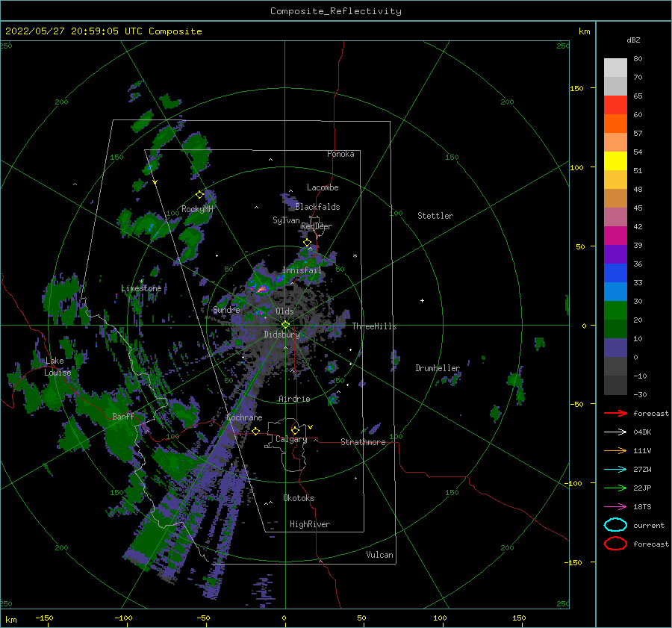Viewport: 672px width, 628px height.
Task: Click the Ponoka city label
Action: [x=340, y=154]
